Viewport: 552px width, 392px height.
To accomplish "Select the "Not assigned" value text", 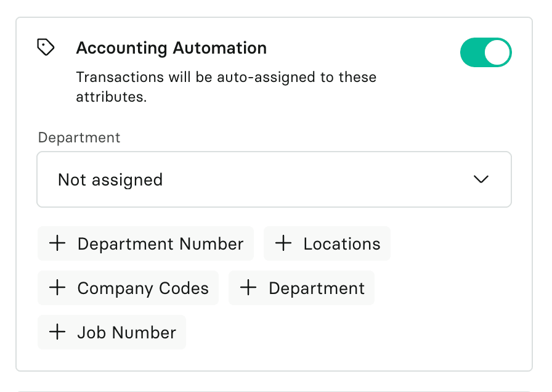I will point(110,180).
